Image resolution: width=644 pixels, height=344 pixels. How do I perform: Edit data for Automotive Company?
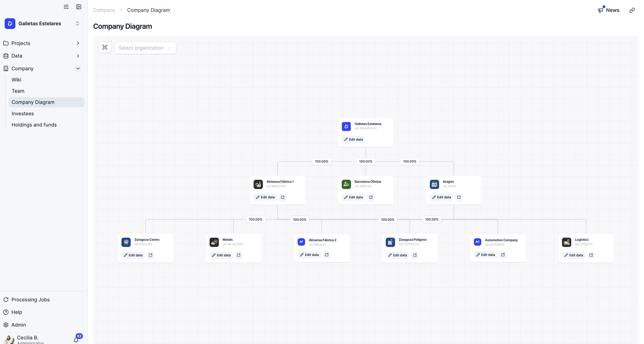click(x=486, y=255)
